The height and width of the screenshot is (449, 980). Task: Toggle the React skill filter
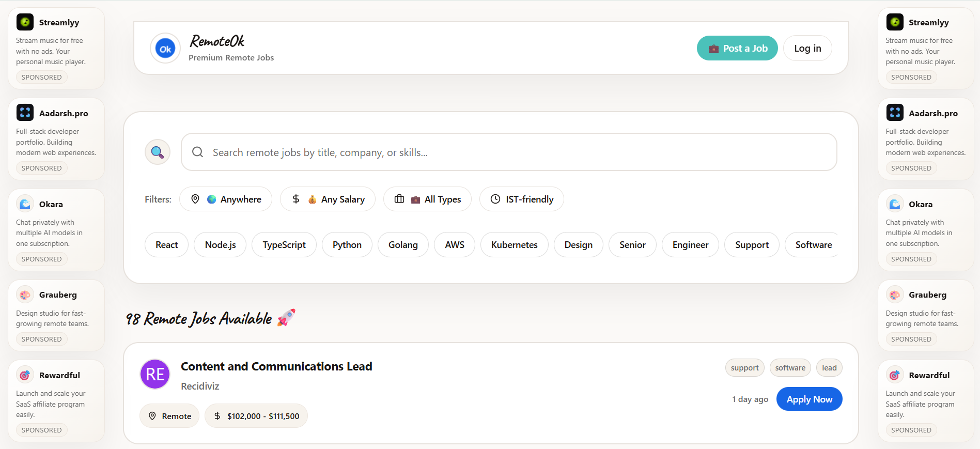[x=166, y=244]
